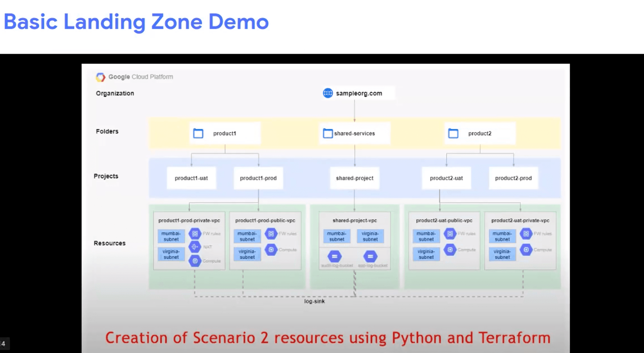
Task: Select the shared-project project box
Action: click(x=354, y=178)
